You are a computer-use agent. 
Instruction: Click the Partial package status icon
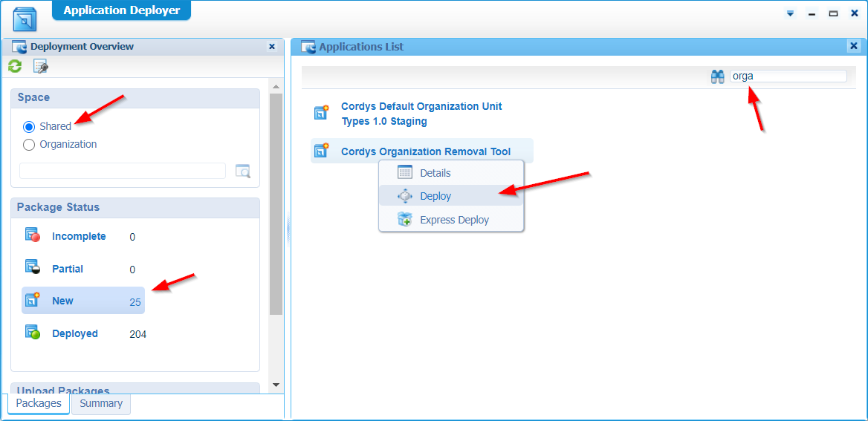pyautogui.click(x=32, y=268)
